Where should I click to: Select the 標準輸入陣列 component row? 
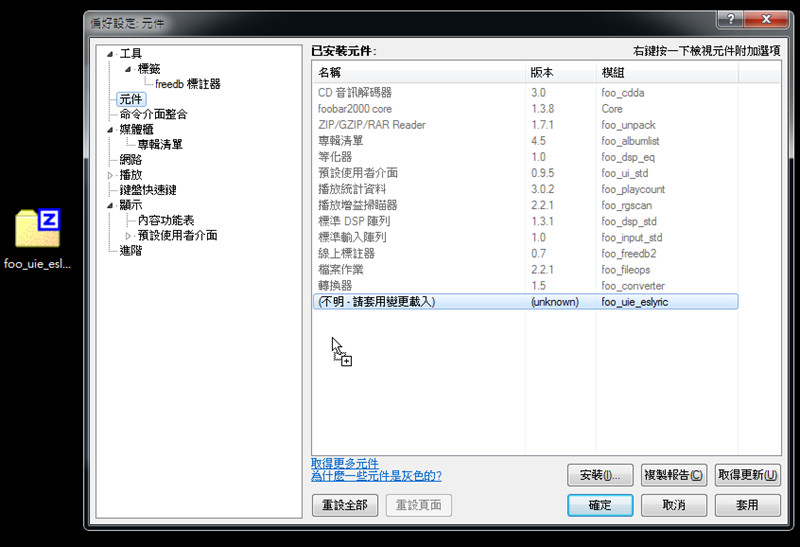pos(526,237)
